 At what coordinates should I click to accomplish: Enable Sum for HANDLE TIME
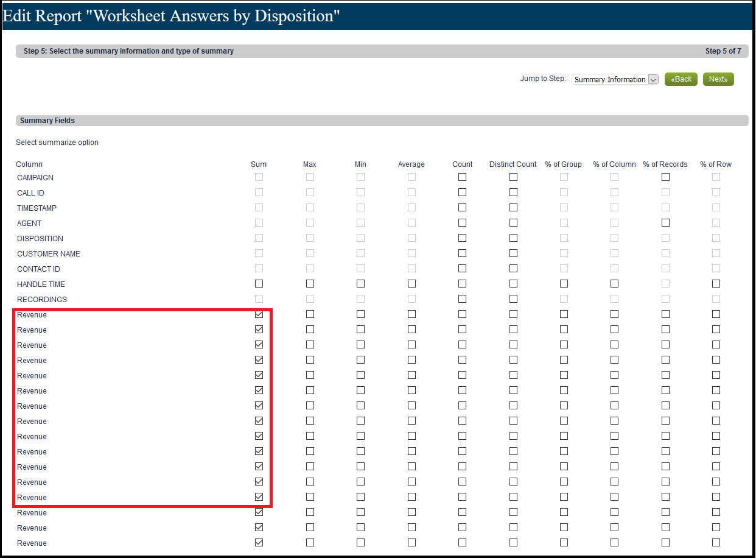pos(259,283)
